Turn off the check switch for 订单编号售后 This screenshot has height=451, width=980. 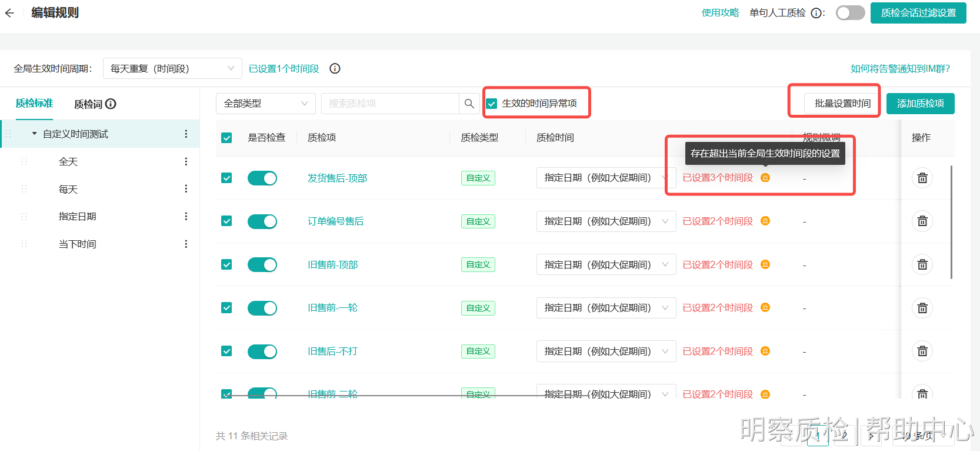[262, 221]
